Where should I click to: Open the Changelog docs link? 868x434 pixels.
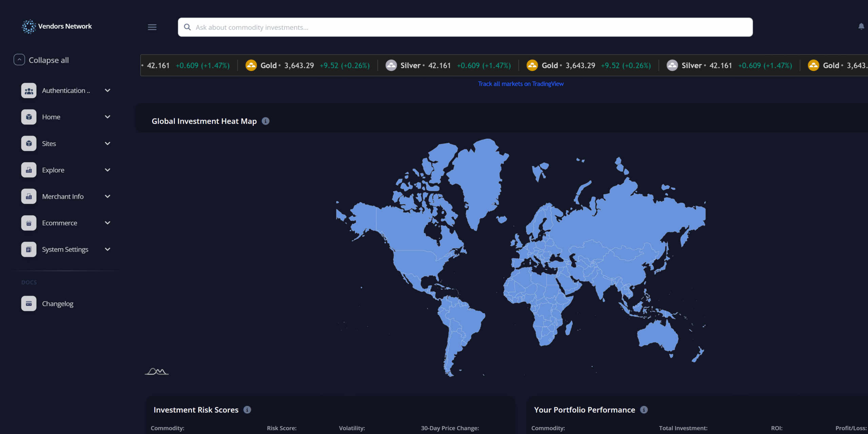point(58,304)
